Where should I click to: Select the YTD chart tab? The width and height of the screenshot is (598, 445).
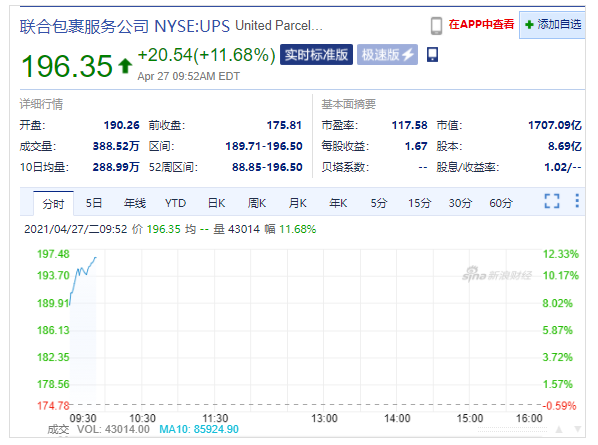(x=175, y=203)
